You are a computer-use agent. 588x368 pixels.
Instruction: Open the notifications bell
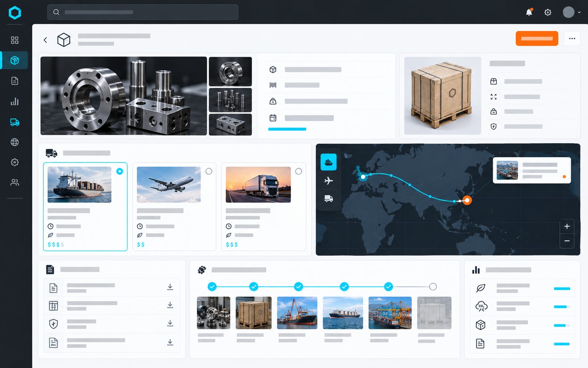tap(529, 12)
